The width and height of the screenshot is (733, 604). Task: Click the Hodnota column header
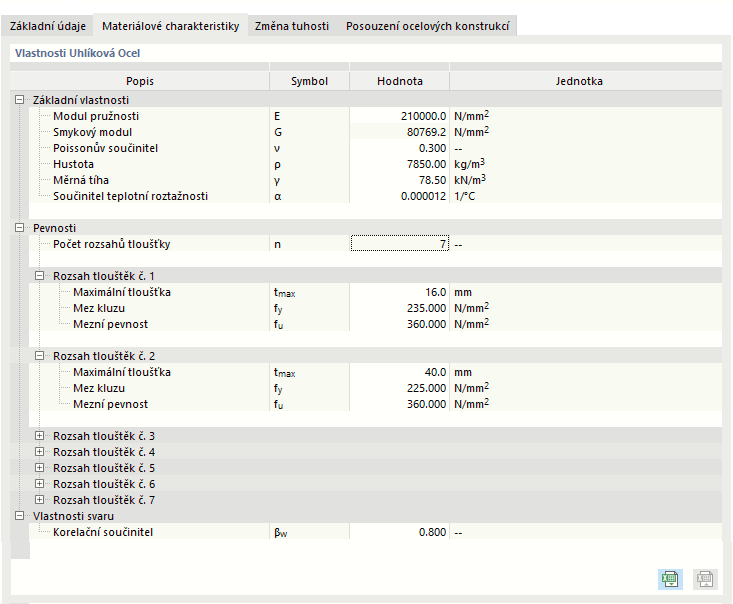[x=399, y=81]
